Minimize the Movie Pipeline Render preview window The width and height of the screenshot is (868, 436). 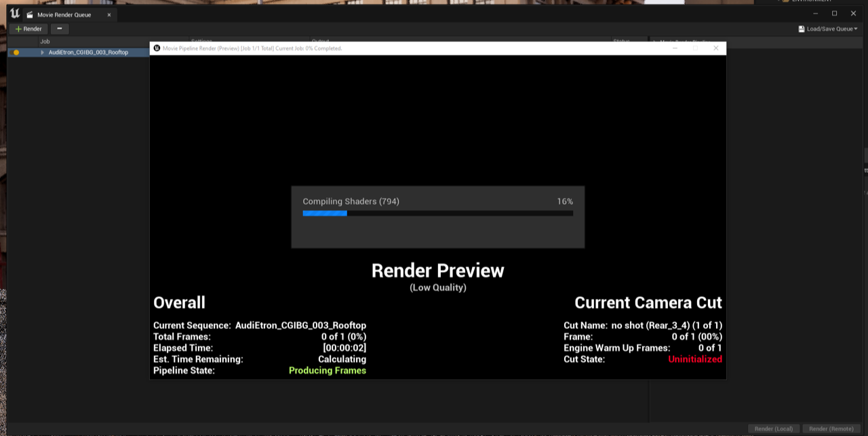pyautogui.click(x=675, y=48)
